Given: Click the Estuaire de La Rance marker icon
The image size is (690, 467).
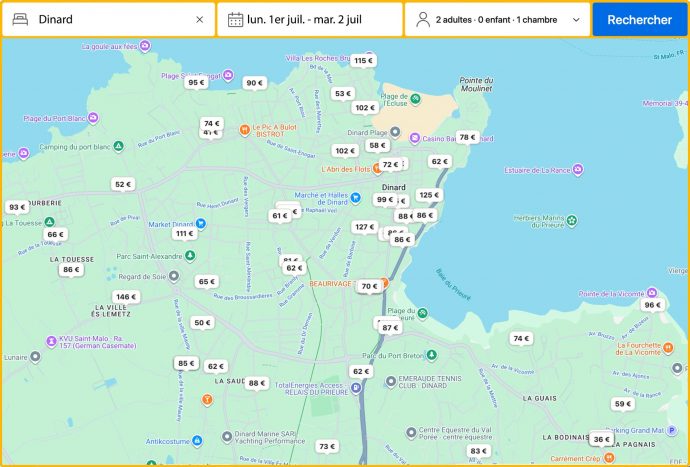Looking at the screenshot, I should click(578, 170).
